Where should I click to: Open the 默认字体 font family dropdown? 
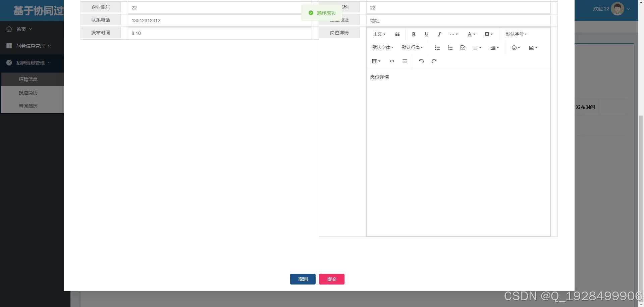coord(382,48)
